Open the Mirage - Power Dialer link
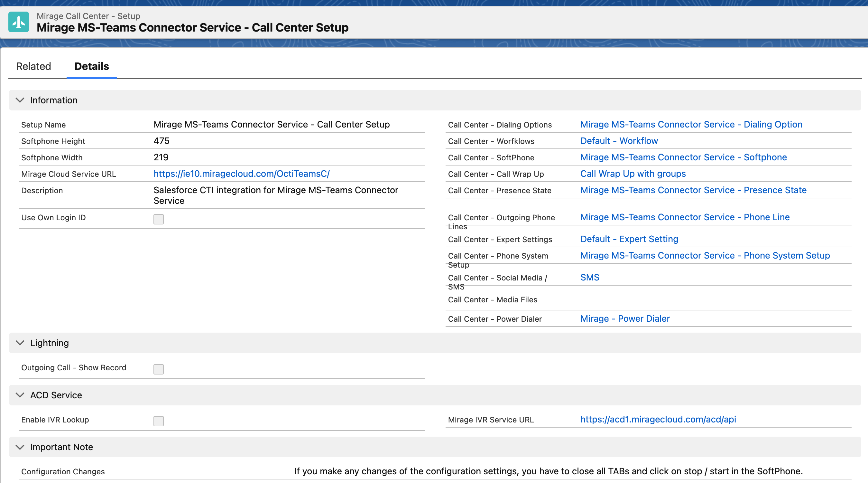Viewport: 868px width, 483px height. tap(625, 319)
